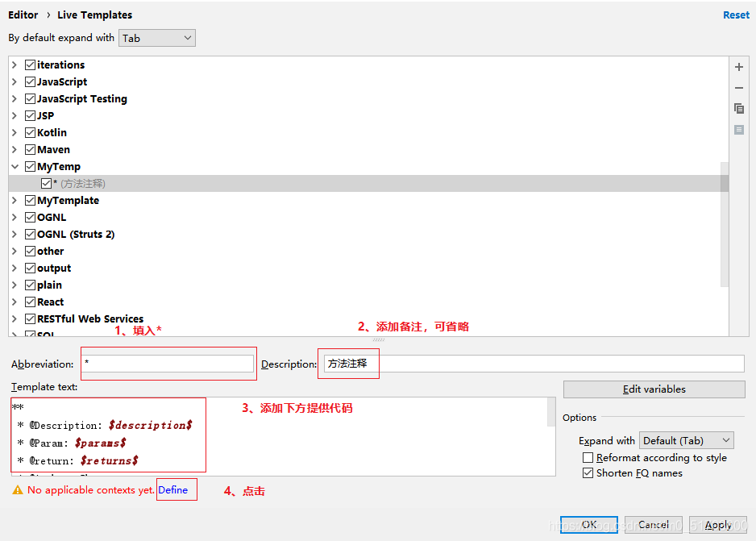Expand the OGNL (Struts 2) group

tap(15, 234)
